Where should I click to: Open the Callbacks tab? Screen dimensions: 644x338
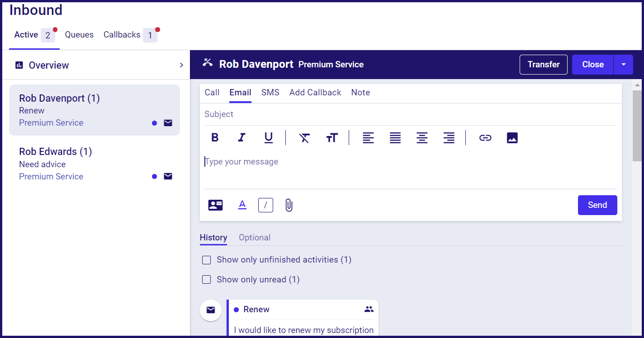[122, 34]
